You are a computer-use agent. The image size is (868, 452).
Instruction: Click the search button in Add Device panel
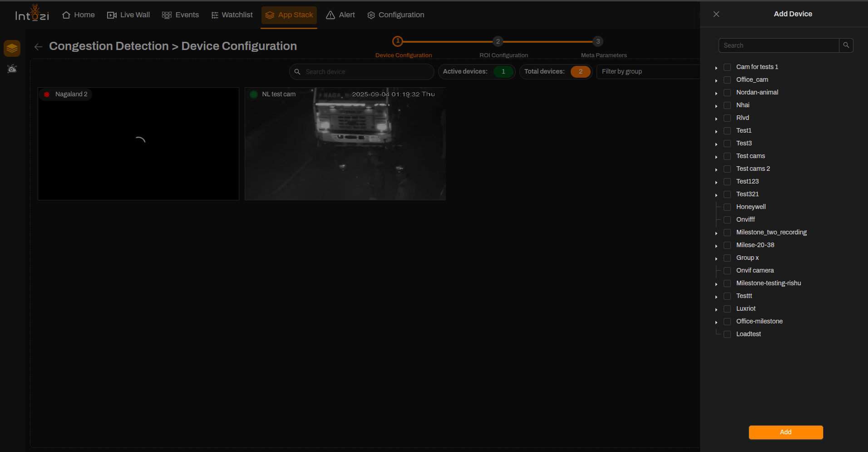tap(846, 45)
